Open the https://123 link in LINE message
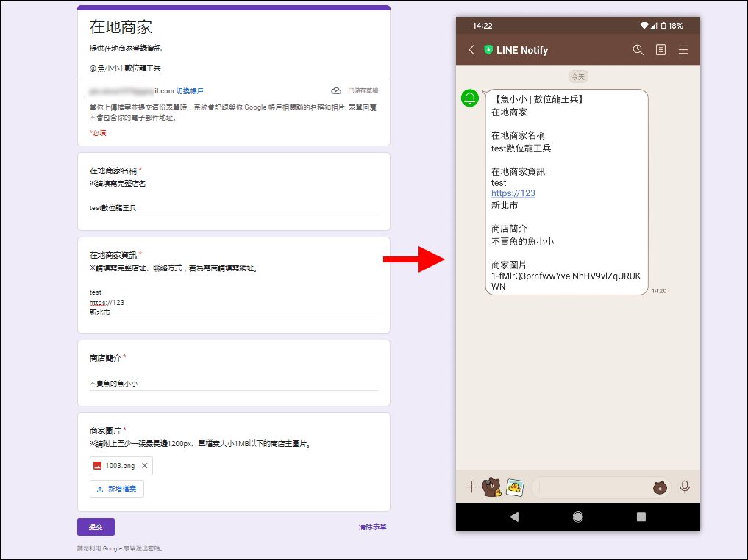748x560 pixels. point(513,193)
